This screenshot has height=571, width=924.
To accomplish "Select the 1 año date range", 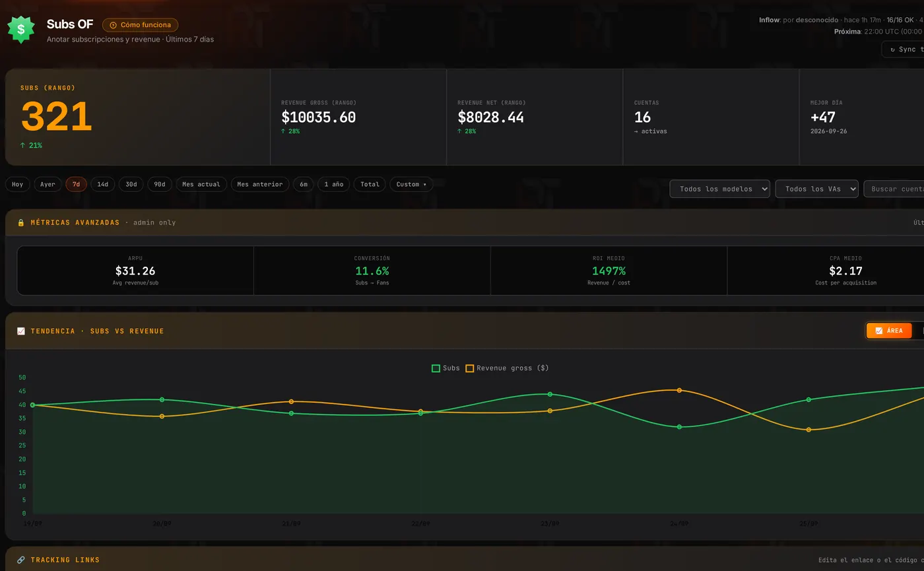I will pyautogui.click(x=334, y=184).
